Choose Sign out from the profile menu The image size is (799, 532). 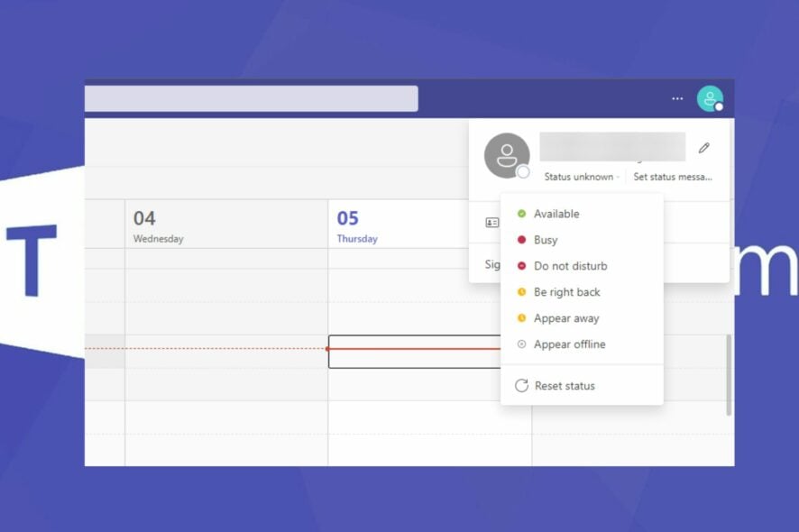point(492,264)
